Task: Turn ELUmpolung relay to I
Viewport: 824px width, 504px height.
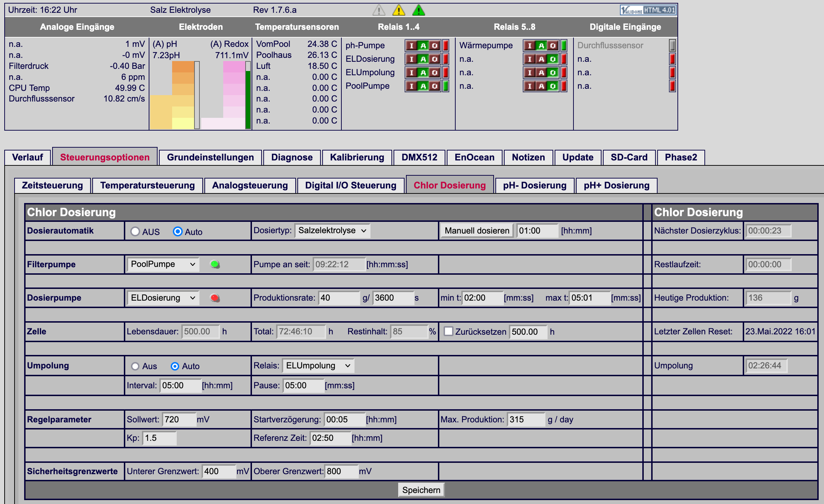Action: tap(411, 72)
